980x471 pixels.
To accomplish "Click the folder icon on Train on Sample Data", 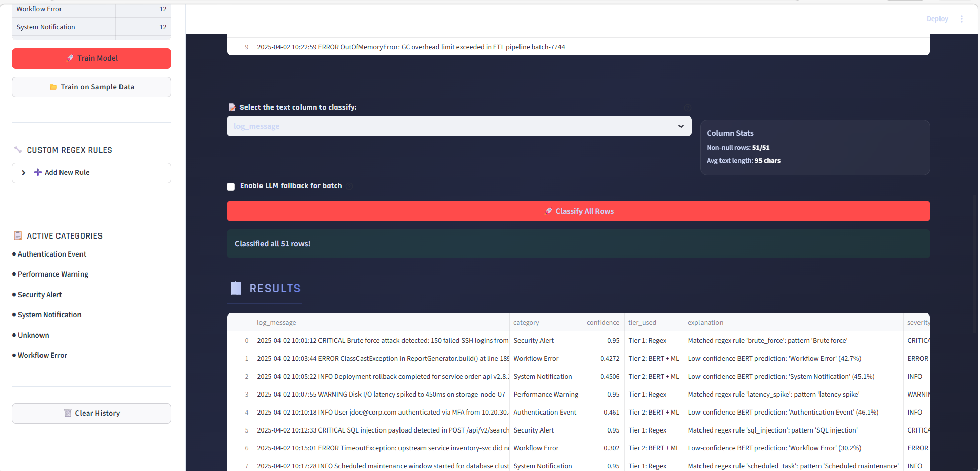I will pyautogui.click(x=53, y=87).
